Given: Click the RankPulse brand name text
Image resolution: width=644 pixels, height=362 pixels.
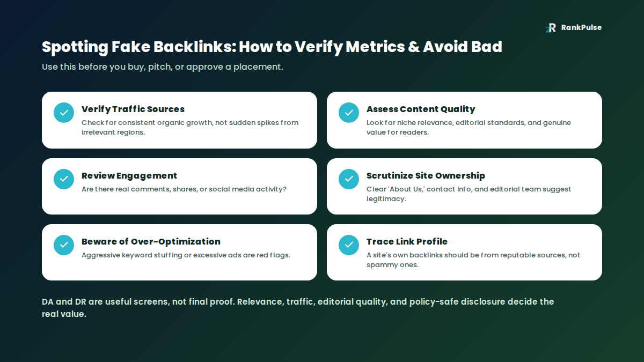Looking at the screenshot, I should (581, 27).
